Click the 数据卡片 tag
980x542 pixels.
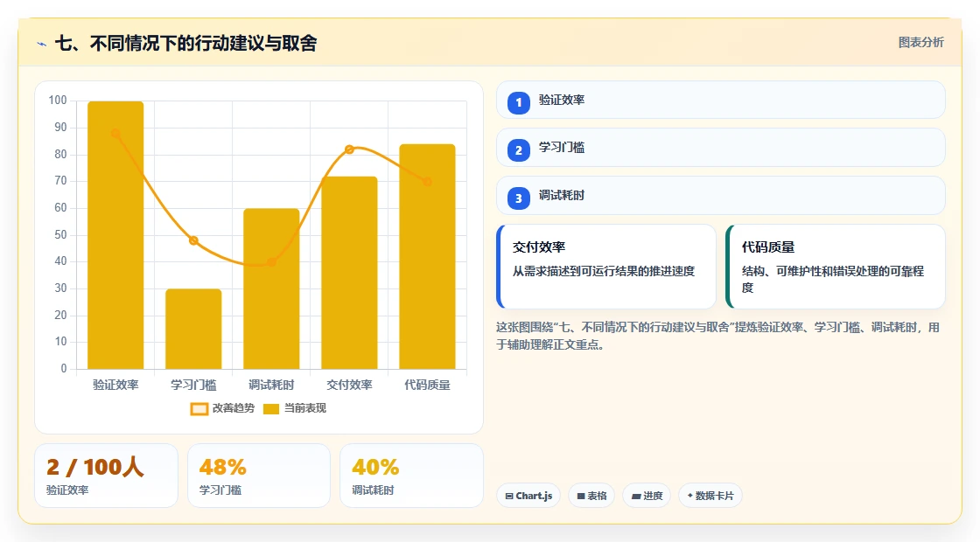click(x=710, y=496)
